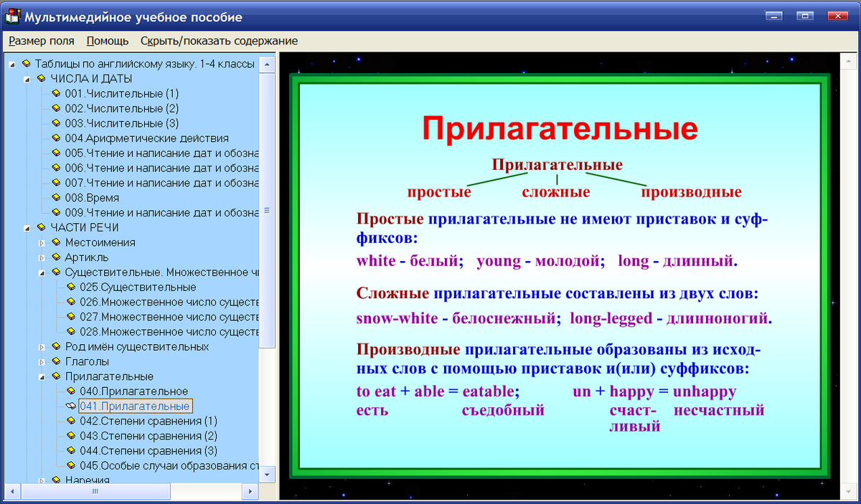Click the open-book icon beside 041.Прилагательные
Screen dimensions: 861x504
72,406
